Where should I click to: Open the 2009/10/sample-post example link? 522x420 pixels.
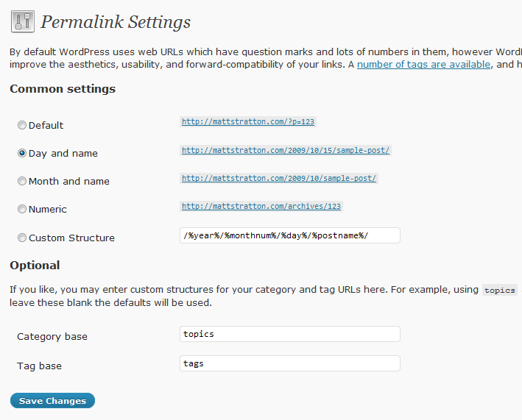point(278,178)
